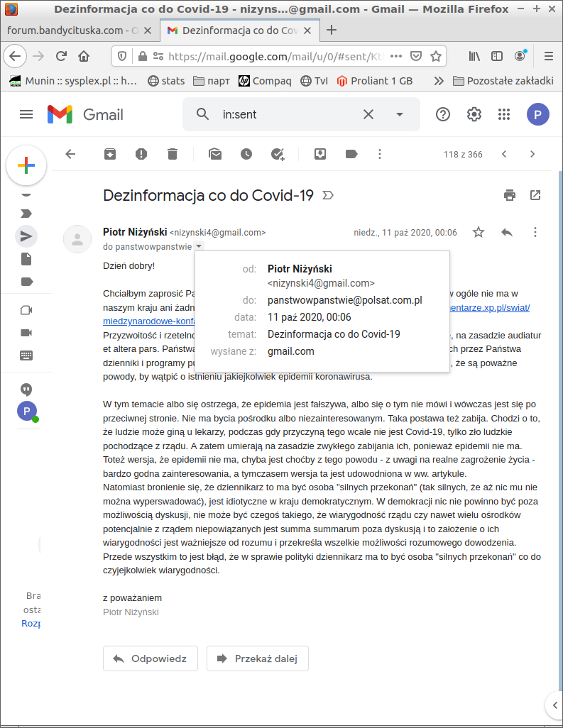
Task: Click Odpowiedz reply button
Action: pos(151,658)
